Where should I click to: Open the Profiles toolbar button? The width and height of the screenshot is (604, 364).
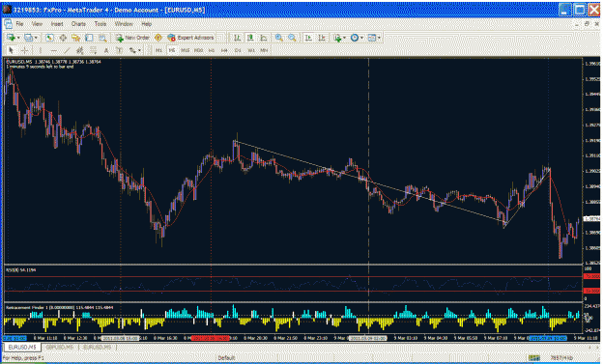click(28, 38)
